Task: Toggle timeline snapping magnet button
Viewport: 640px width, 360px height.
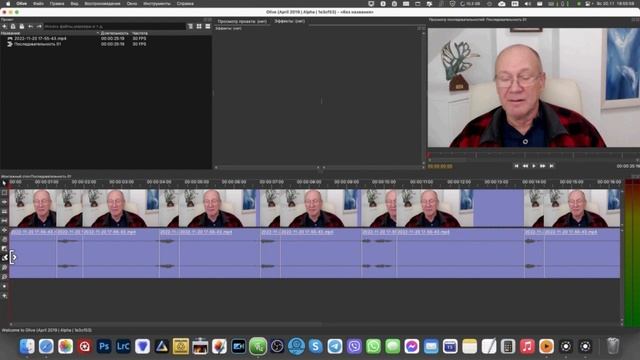Action: (4, 258)
